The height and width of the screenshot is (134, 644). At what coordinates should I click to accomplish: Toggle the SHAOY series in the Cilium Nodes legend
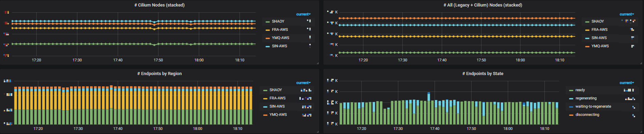278,21
